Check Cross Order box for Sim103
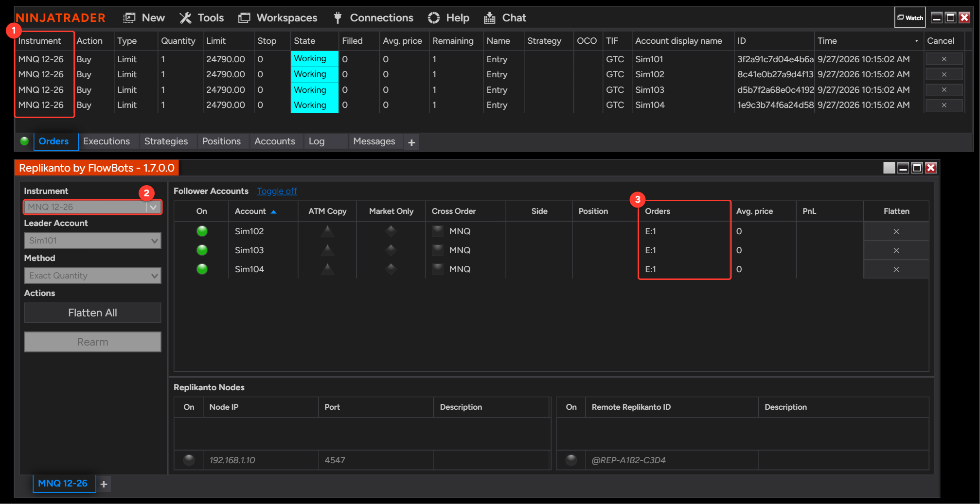The image size is (980, 504). (x=438, y=250)
